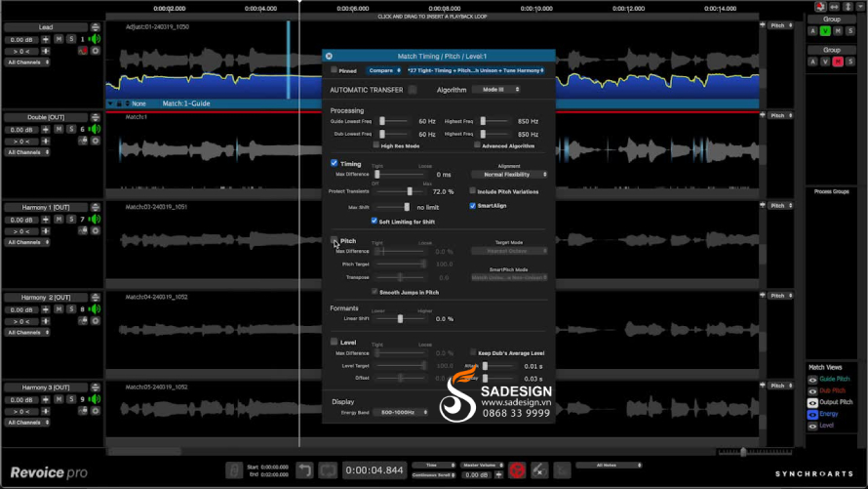Viewport: 868px width, 489px height.
Task: Click the Lead track collapse handle icon
Action: pyautogui.click(x=96, y=27)
